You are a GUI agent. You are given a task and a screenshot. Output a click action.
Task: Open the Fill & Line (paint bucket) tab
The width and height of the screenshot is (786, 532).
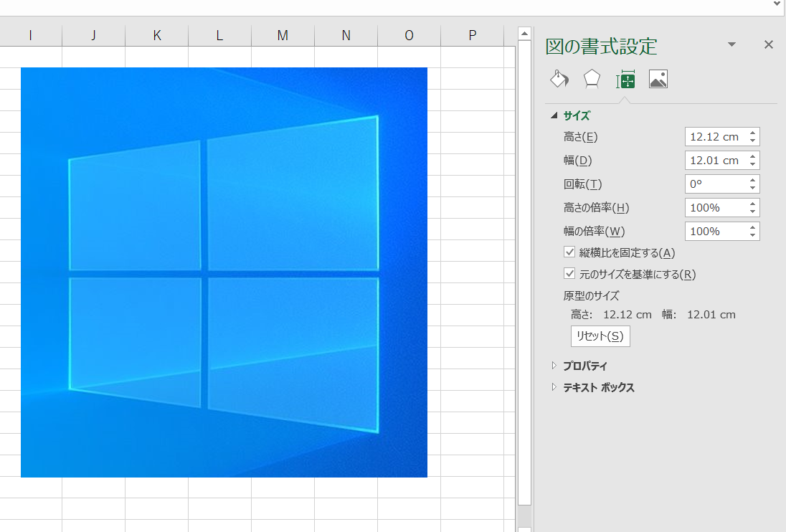tap(559, 79)
